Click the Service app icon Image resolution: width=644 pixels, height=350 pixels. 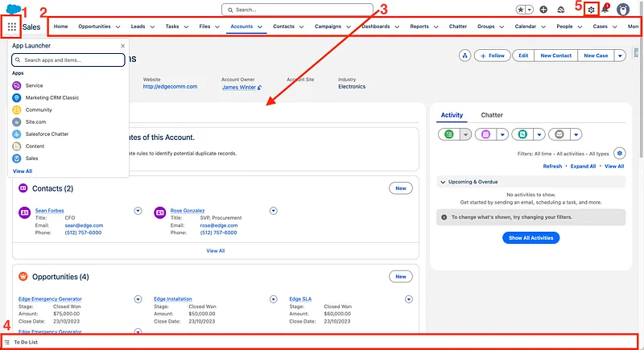16,86
